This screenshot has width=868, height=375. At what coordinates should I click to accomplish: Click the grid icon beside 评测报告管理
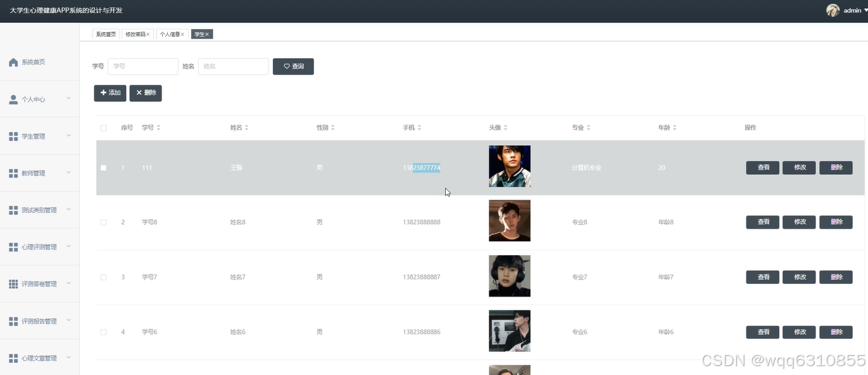coord(13,321)
